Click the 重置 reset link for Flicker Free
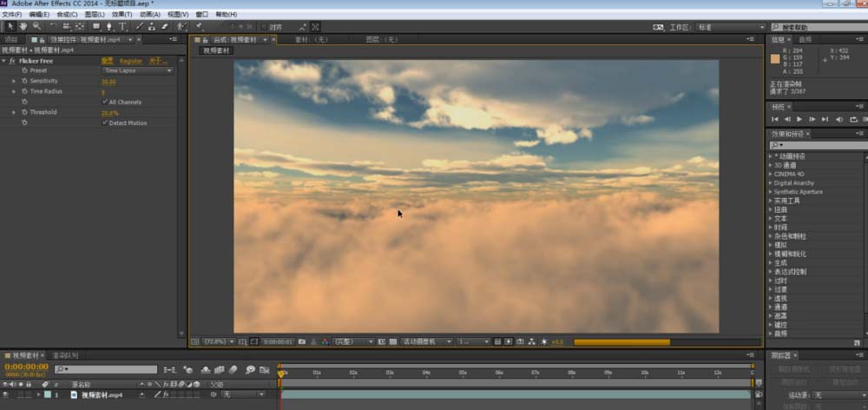868x410 pixels. point(107,61)
